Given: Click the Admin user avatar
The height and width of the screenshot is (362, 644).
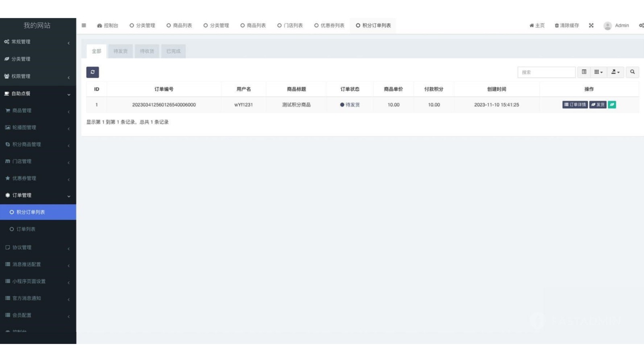Looking at the screenshot, I should coord(608,26).
